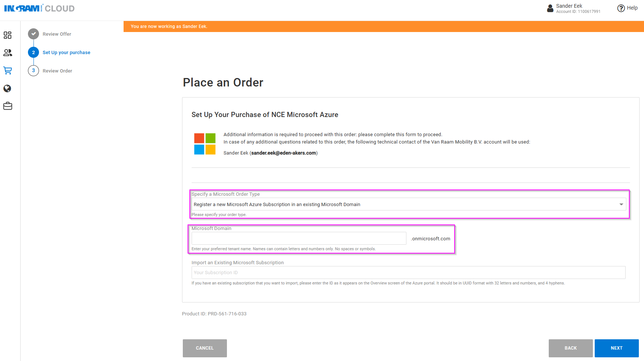
Task: Click the Set Up Your Purchase of NCE Microsoft Azure heading
Action: 265,115
